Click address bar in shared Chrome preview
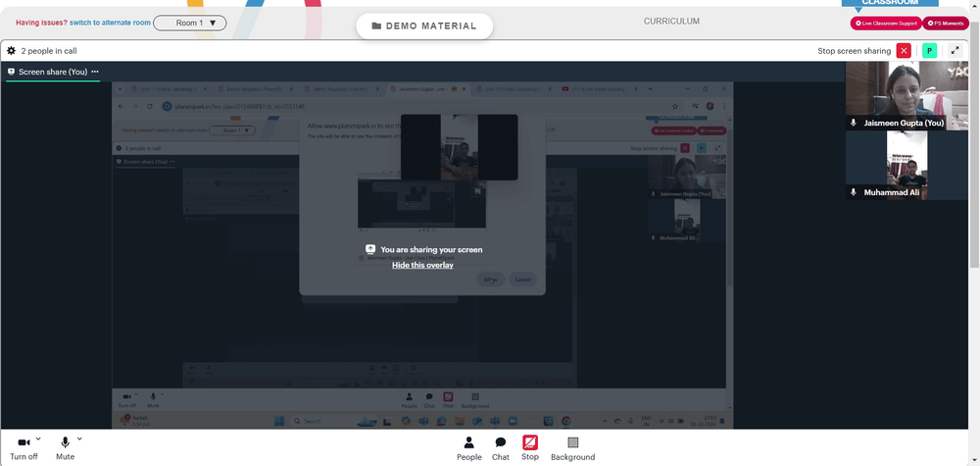Viewport: 980px width, 466px height. [413, 106]
